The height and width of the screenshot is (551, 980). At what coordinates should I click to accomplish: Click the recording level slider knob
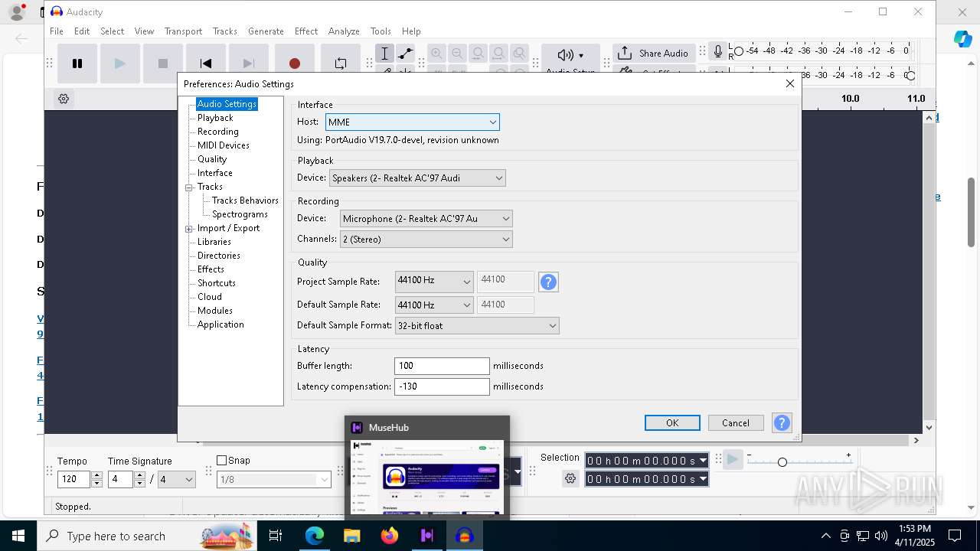(739, 51)
